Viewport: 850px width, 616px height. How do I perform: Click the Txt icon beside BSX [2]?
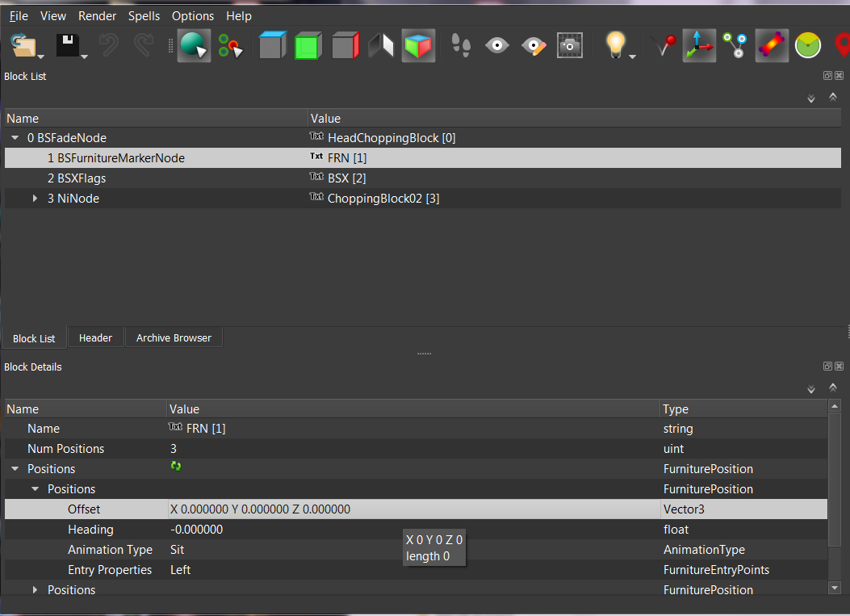316,177
